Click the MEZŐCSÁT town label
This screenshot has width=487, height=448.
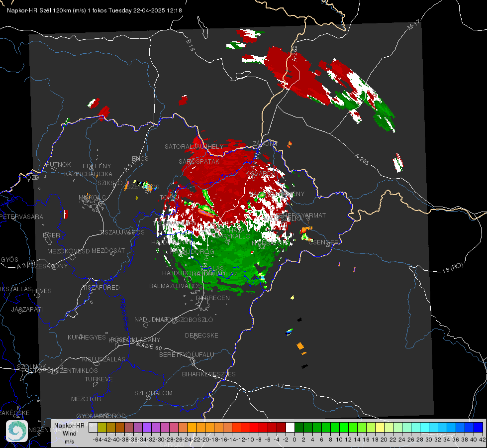click(x=108, y=250)
